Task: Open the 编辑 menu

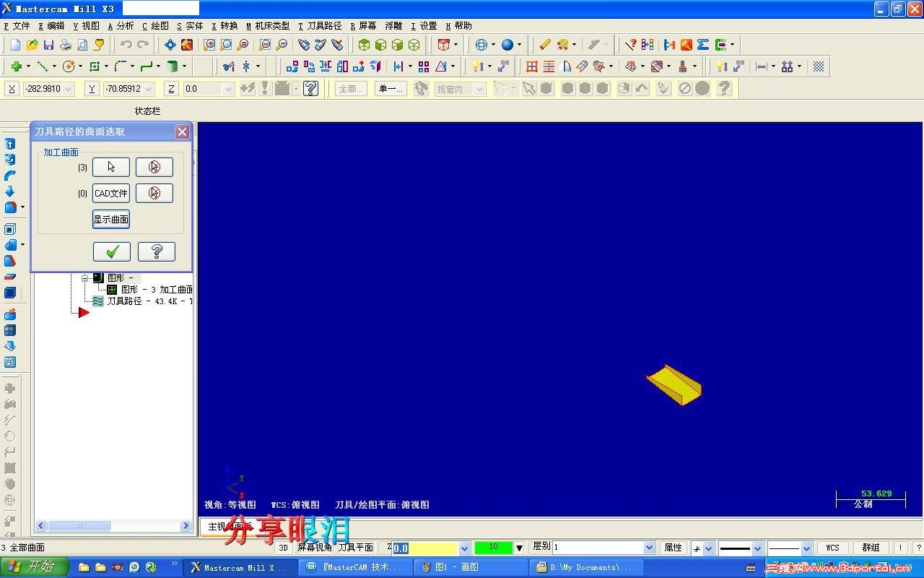Action: click(x=51, y=26)
